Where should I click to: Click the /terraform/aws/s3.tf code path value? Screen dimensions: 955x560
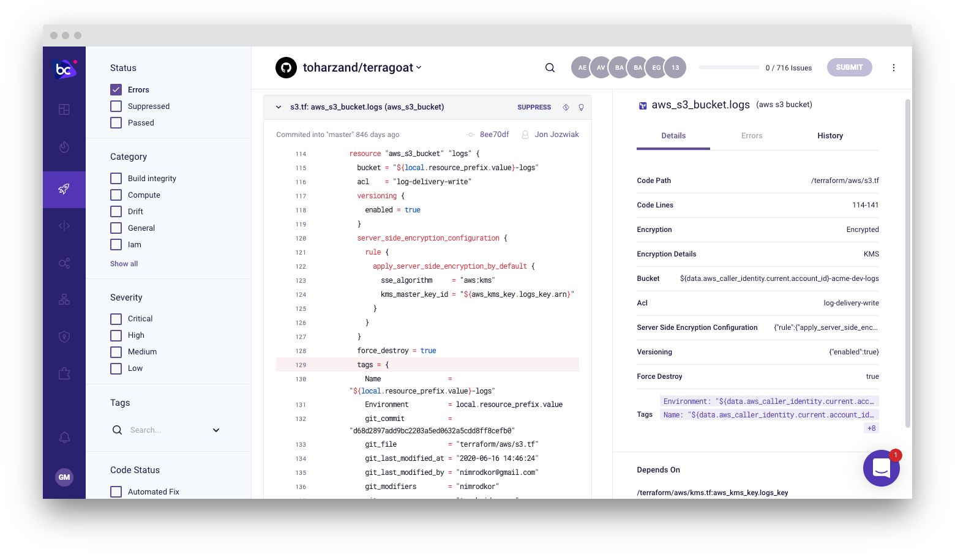845,181
